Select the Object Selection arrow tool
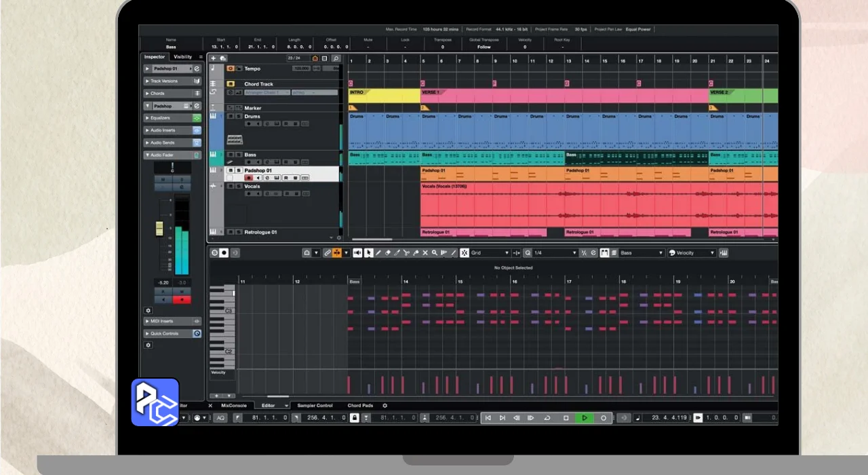868x475 pixels. click(x=368, y=253)
